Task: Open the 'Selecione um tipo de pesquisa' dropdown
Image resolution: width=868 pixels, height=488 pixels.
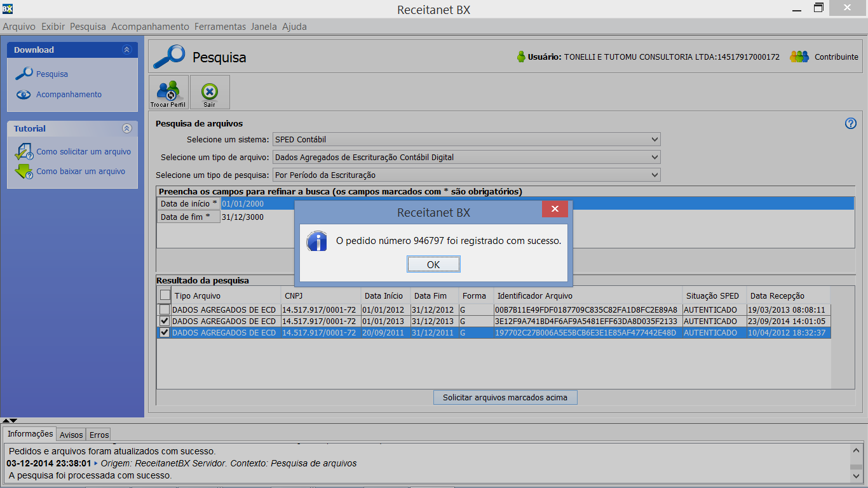Action: coord(466,175)
